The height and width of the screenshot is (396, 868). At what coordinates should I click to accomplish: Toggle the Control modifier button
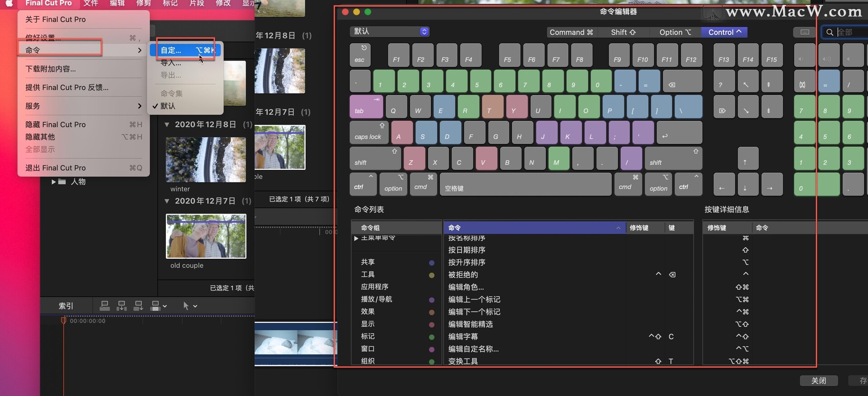(724, 32)
